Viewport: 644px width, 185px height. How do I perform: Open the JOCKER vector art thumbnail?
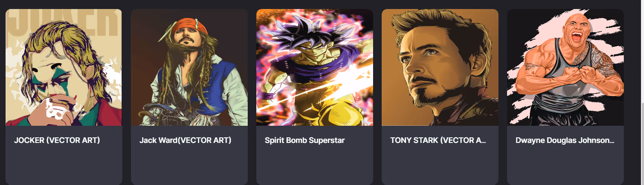(64, 67)
